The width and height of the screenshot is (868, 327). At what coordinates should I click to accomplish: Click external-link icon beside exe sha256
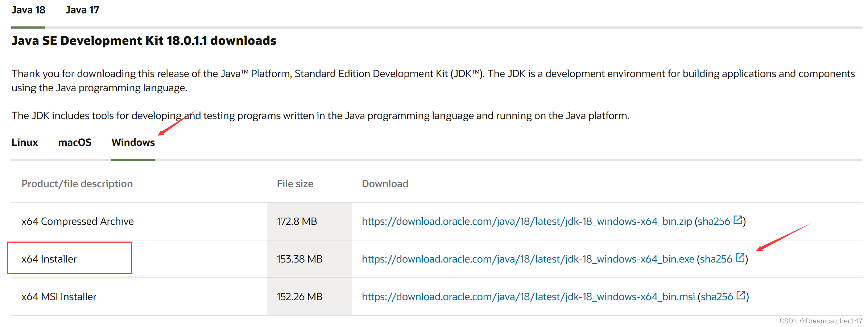(x=740, y=257)
